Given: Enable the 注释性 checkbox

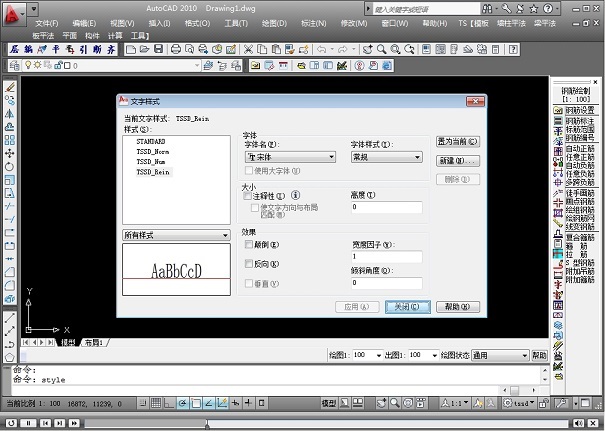Looking at the screenshot, I should tap(248, 197).
